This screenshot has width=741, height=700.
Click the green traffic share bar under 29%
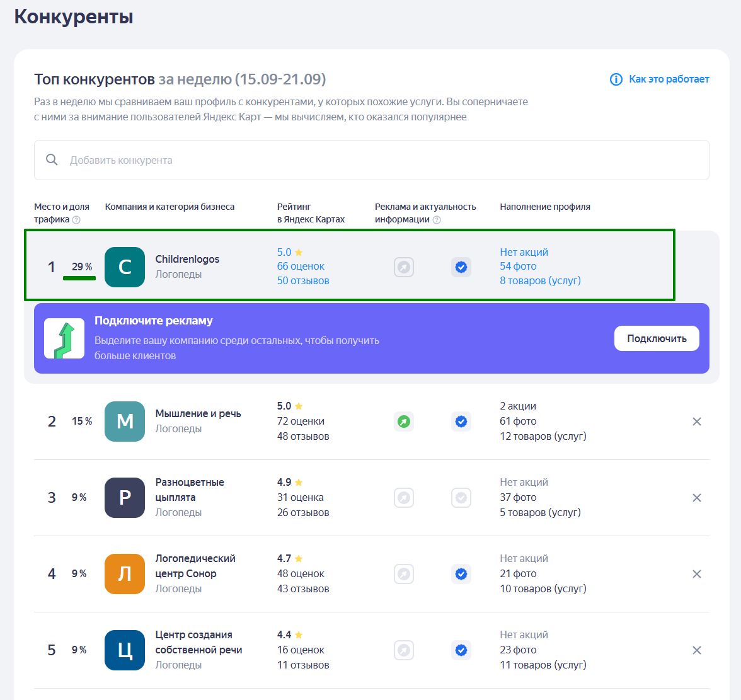79,278
